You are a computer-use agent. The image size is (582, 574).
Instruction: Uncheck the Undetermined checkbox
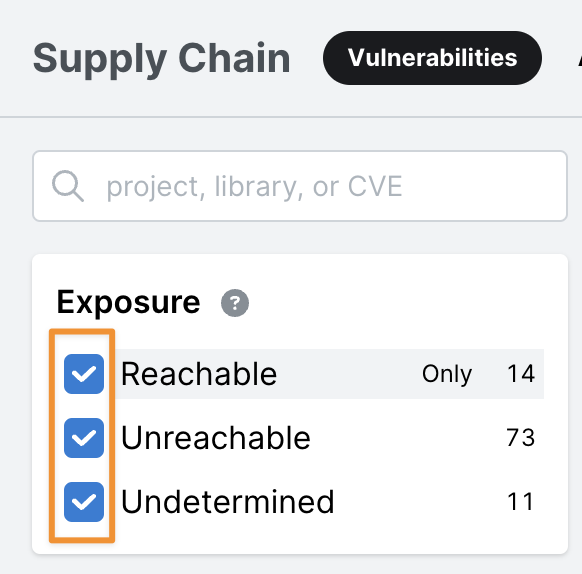pos(84,502)
